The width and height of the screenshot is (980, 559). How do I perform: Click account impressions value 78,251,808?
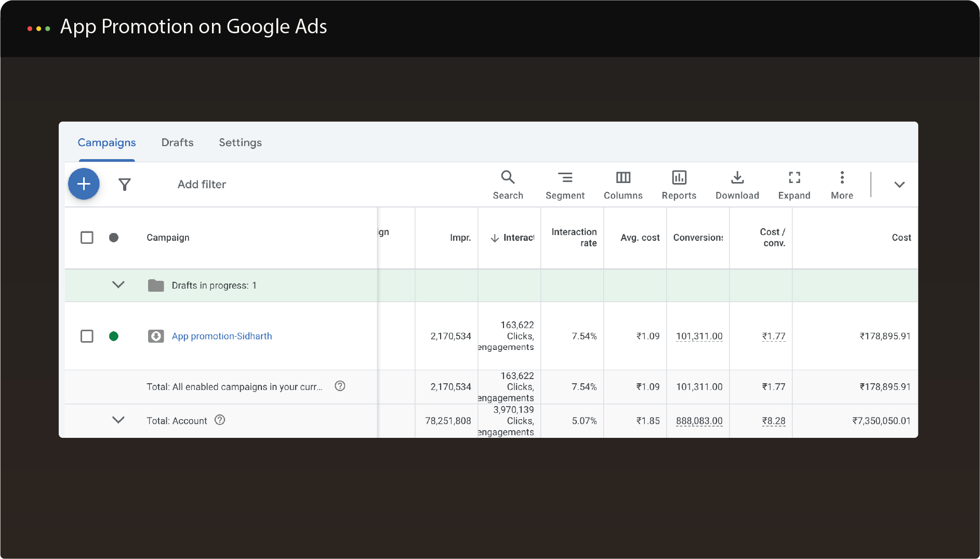448,421
